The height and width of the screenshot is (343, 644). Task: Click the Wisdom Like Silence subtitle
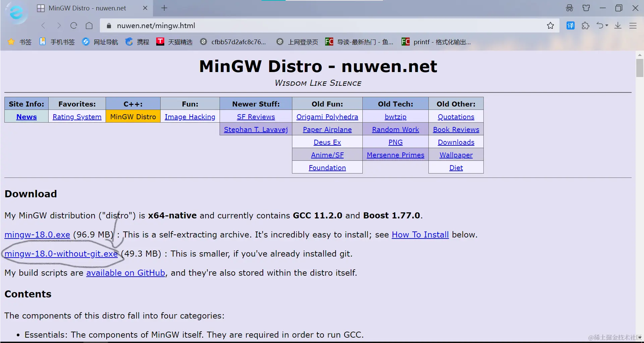coord(318,83)
